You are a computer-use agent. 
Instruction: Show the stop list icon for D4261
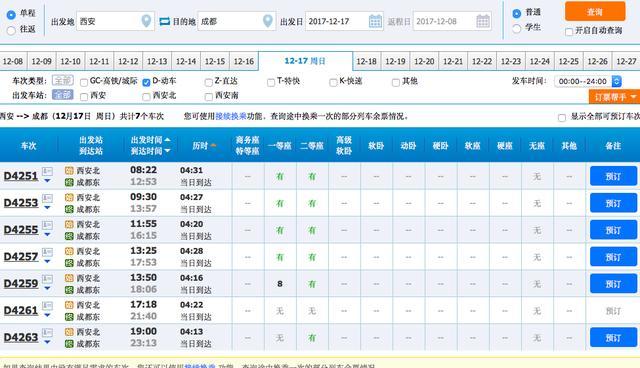(x=47, y=306)
